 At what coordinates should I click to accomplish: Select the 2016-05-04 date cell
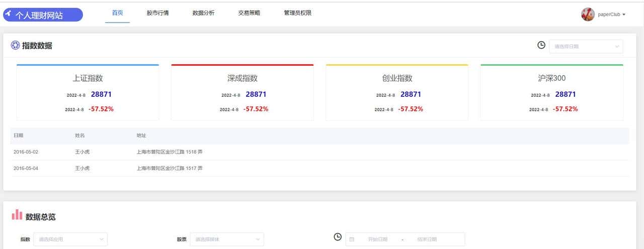[26, 168]
